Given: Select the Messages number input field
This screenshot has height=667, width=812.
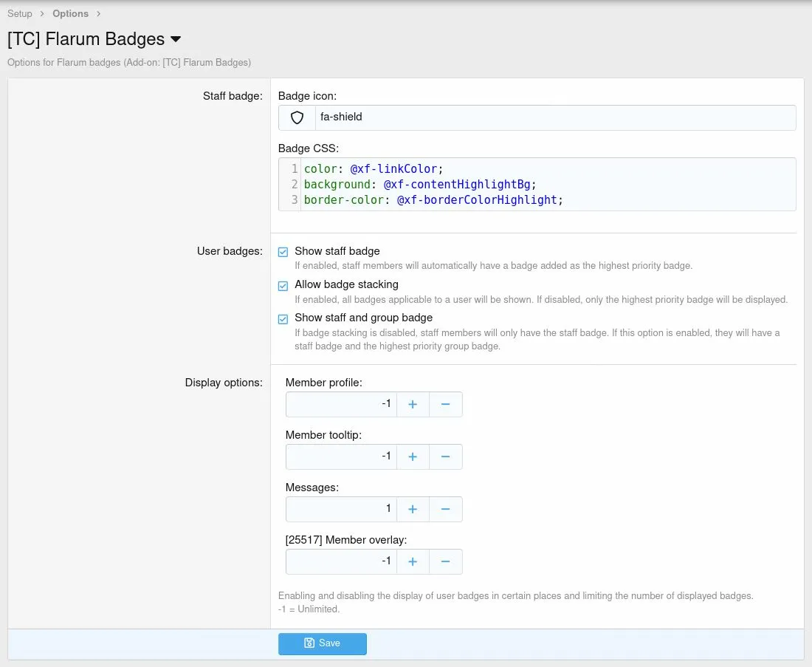Looking at the screenshot, I should pos(341,509).
